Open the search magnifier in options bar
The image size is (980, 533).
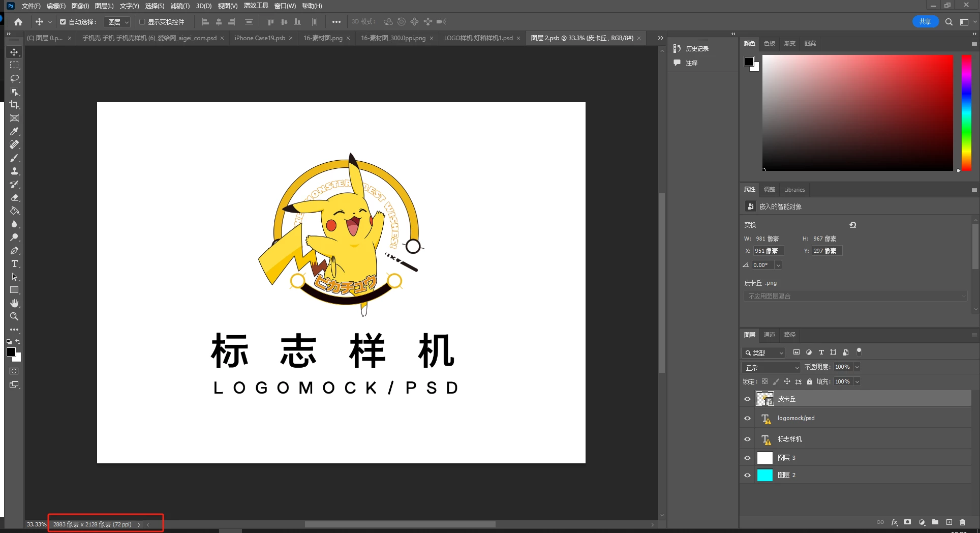tap(948, 22)
